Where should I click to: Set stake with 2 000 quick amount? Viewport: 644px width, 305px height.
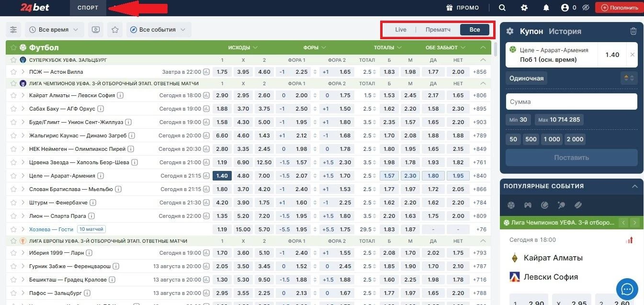point(575,139)
